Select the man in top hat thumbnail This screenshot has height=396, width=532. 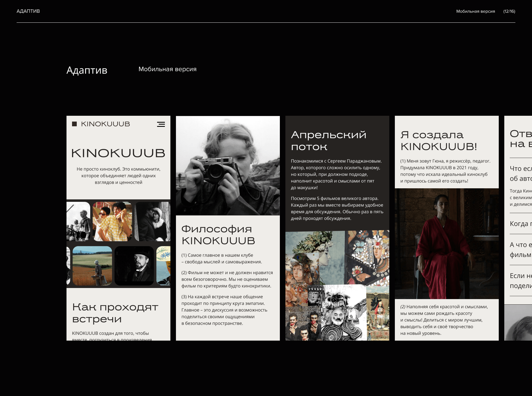pos(134,266)
